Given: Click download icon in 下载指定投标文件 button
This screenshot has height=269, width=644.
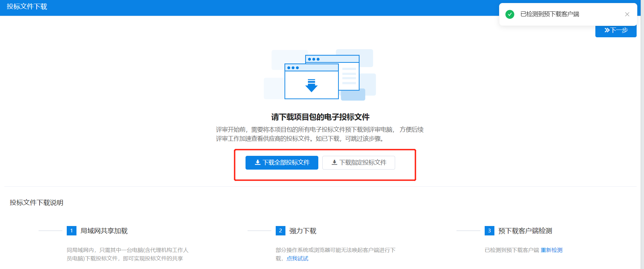Looking at the screenshot, I should pyautogui.click(x=334, y=163).
